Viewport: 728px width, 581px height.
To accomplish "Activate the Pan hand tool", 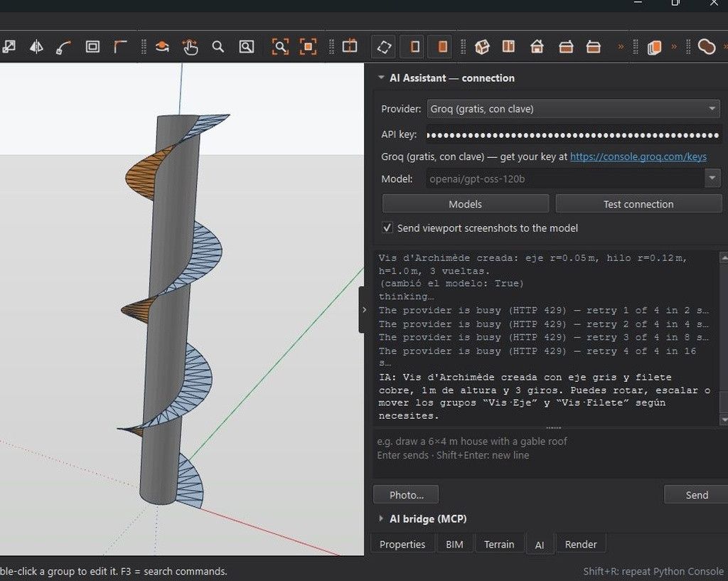I will coord(190,46).
